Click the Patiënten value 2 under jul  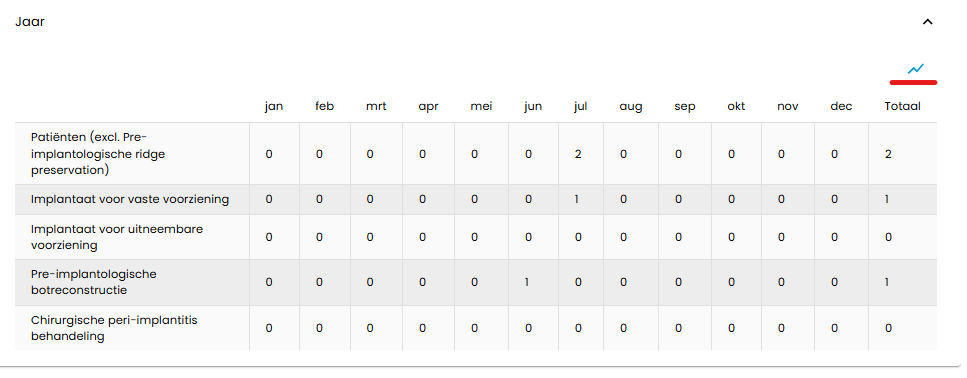578,154
